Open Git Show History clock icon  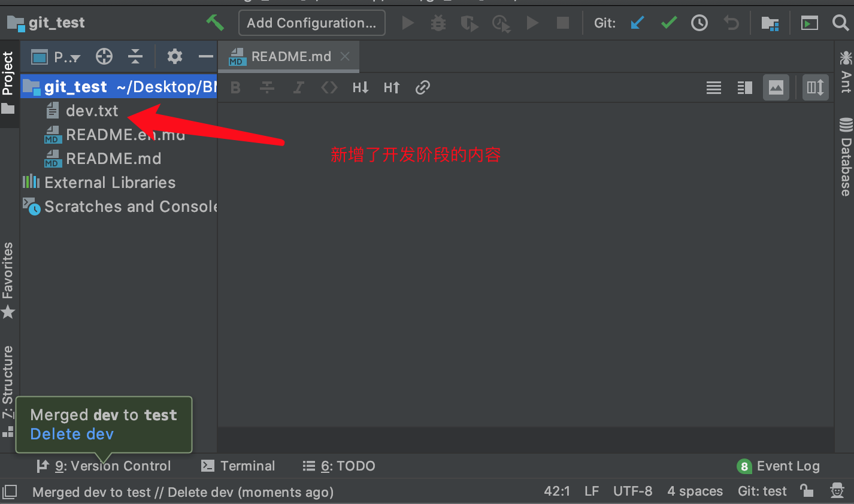[699, 23]
